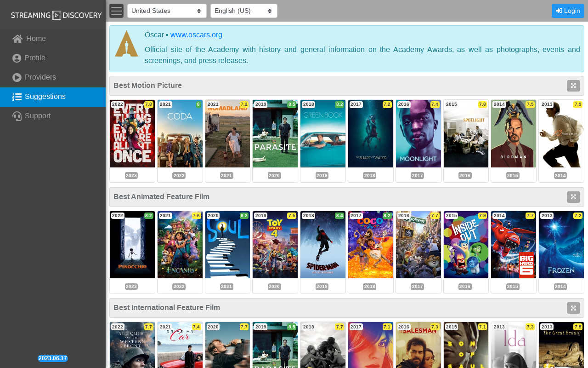The image size is (588, 368).
Task: Click the 7.8 rating on Spotlight
Action: tap(482, 104)
